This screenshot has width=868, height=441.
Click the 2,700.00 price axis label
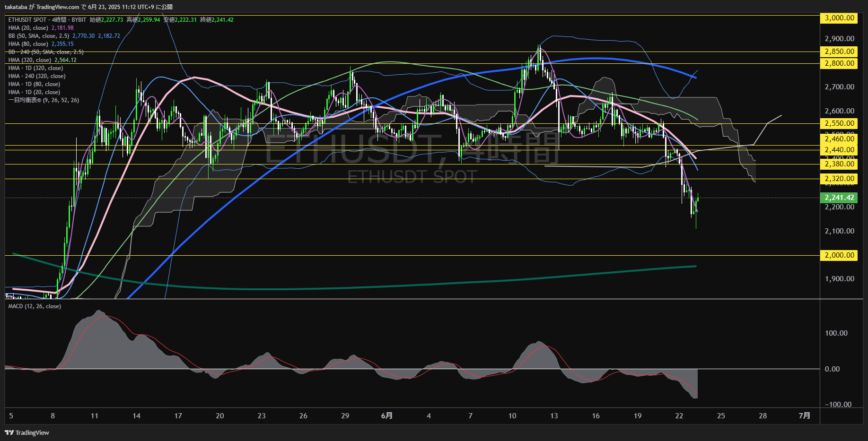pyautogui.click(x=839, y=87)
